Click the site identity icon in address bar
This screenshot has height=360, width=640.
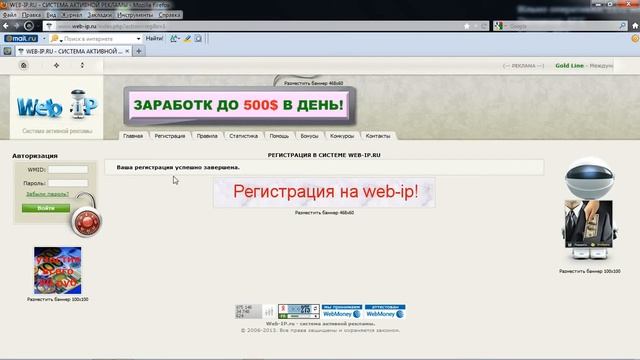(x=49, y=26)
